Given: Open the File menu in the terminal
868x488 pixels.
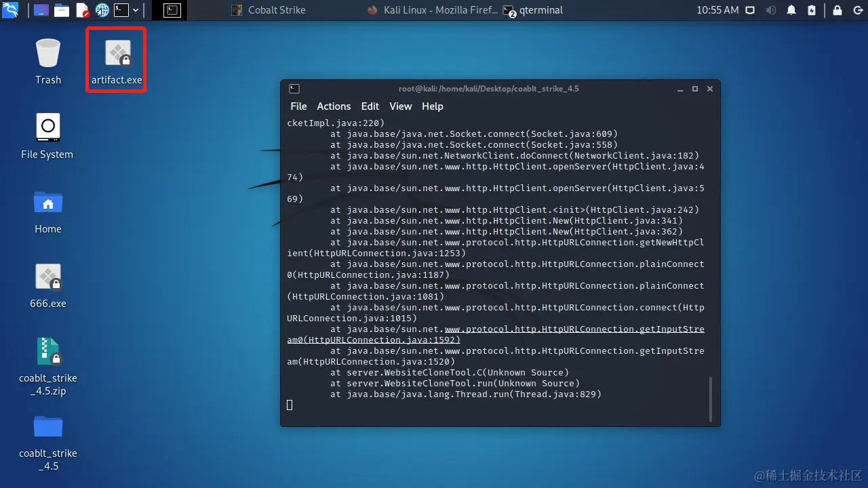Looking at the screenshot, I should tap(298, 106).
